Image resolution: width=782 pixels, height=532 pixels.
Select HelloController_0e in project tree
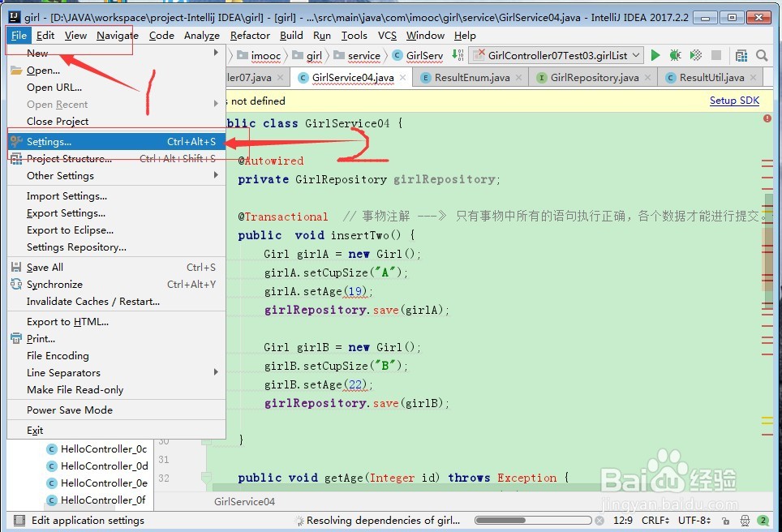pos(97,483)
